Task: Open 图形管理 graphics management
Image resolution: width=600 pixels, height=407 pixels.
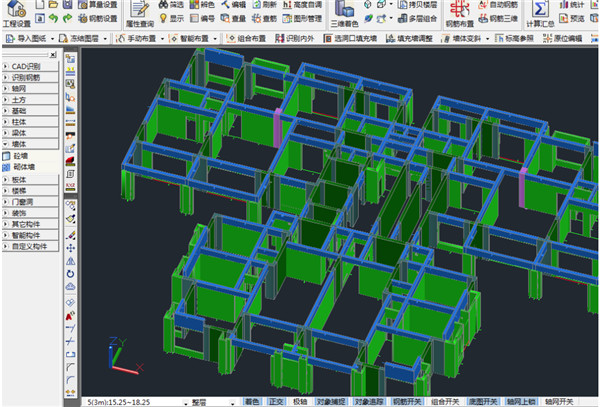Action: 302,18
